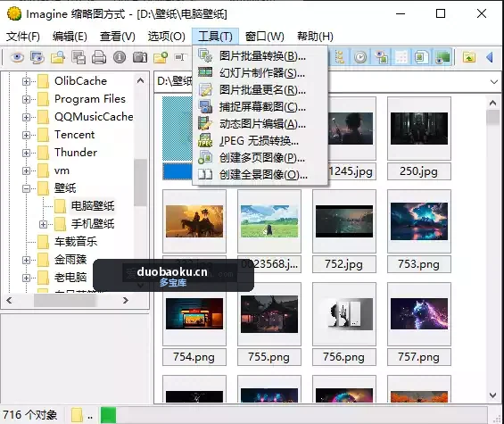The image size is (504, 424).
Task: Choose 图片批量转换(B) from the menu
Action: 260,56
